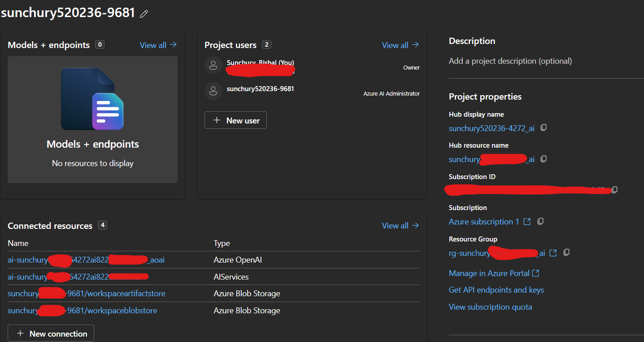Open View subscription quota
The height and width of the screenshot is (342, 644).
click(x=491, y=307)
